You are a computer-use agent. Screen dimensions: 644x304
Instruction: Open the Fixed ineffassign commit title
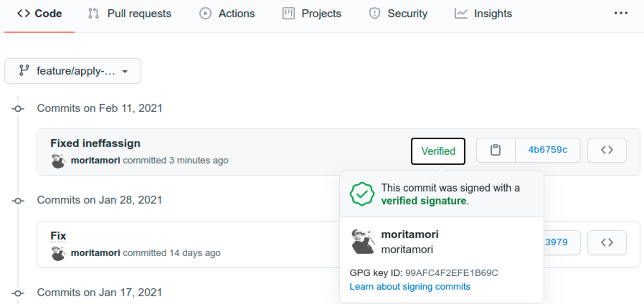tap(95, 144)
